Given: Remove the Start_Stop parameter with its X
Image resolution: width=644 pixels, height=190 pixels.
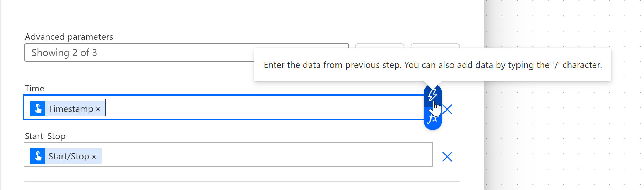Looking at the screenshot, I should 447,157.
